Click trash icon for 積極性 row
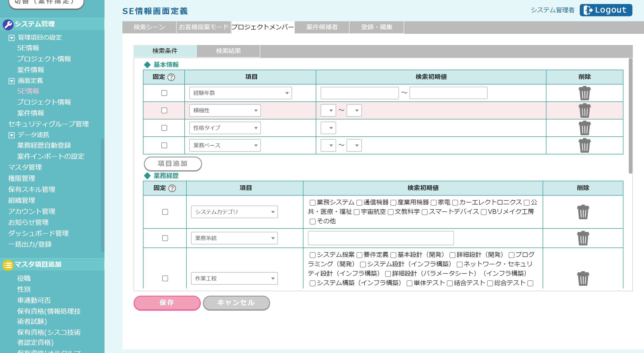This screenshot has width=644, height=353. pos(584,111)
